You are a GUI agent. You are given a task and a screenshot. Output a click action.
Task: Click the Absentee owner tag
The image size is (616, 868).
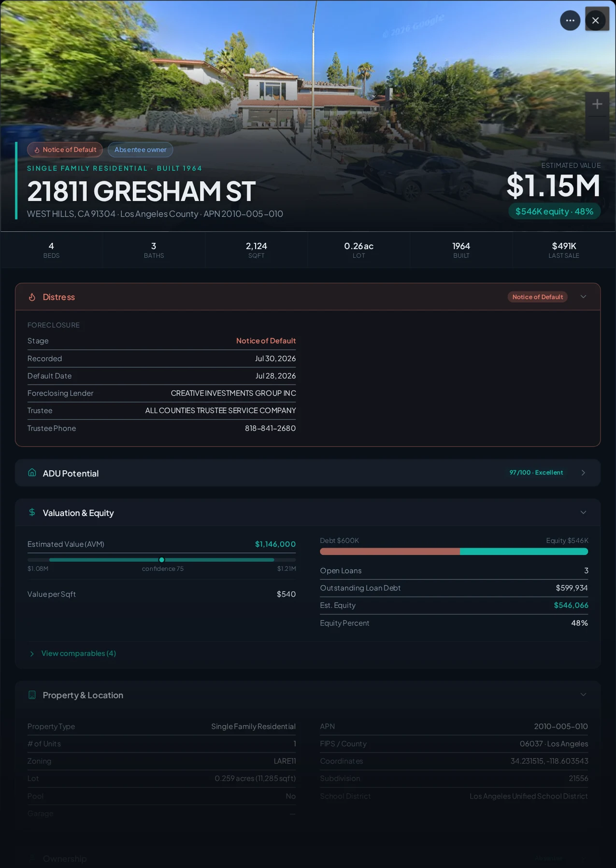pyautogui.click(x=140, y=150)
